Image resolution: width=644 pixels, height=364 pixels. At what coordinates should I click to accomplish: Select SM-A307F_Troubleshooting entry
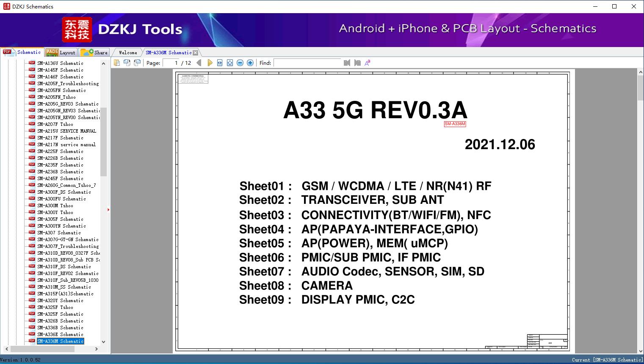(x=68, y=246)
